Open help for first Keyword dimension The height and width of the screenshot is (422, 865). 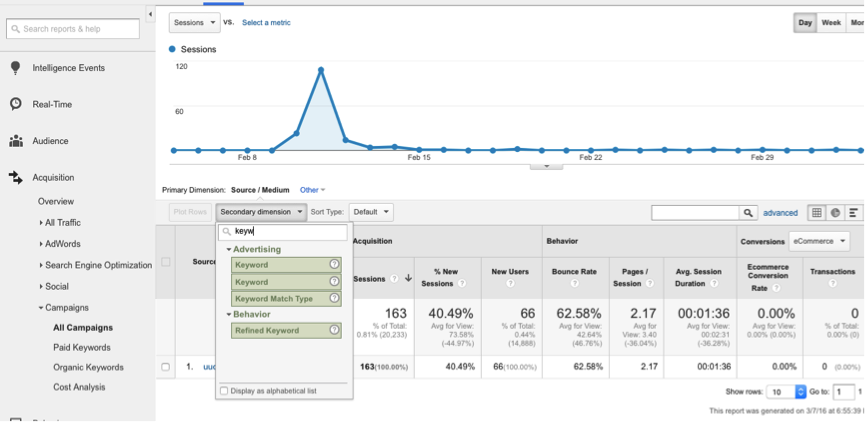334,265
